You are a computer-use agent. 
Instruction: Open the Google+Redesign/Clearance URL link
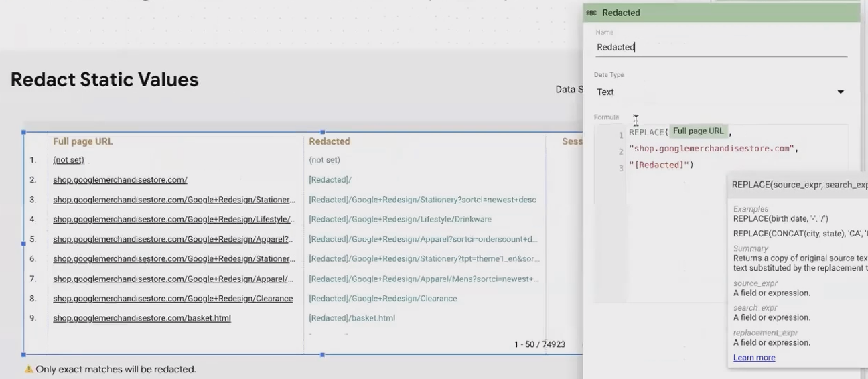point(173,299)
